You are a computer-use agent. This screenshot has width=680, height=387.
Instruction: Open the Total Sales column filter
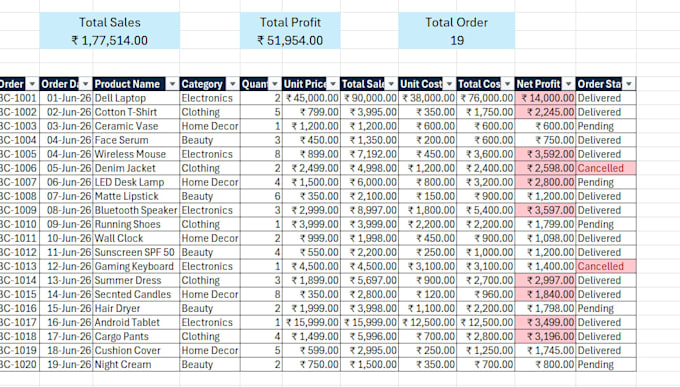click(391, 84)
